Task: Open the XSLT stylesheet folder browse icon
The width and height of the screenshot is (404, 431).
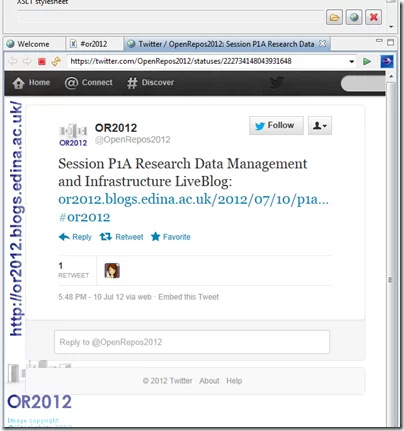Action: pyautogui.click(x=334, y=17)
